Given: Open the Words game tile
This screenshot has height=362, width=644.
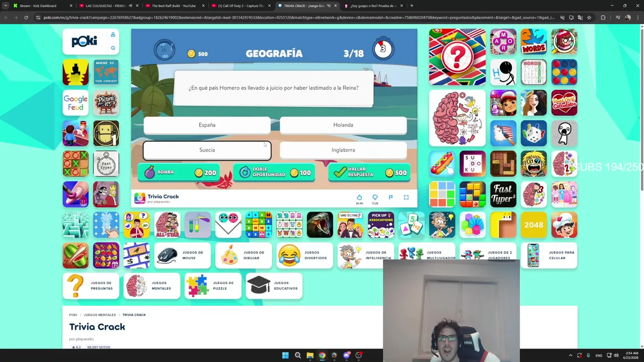Looking at the screenshot, I should click(x=534, y=42).
